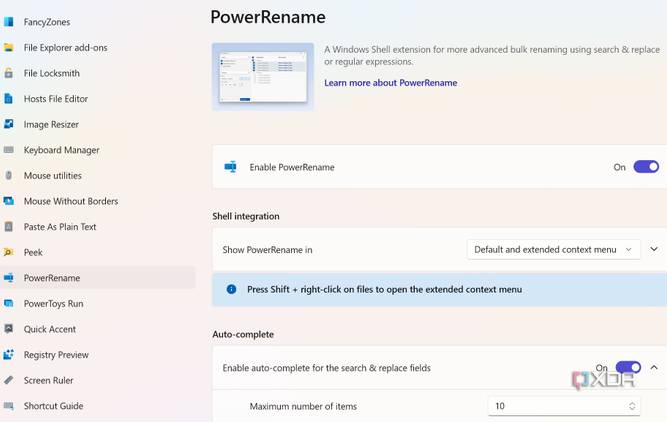
Task: Click the PowerRename preview thumbnail image
Action: (263, 77)
